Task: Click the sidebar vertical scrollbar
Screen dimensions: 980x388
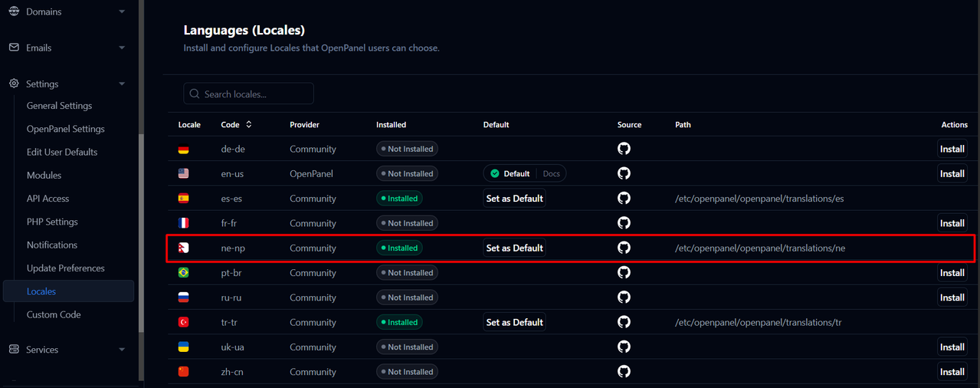Action: [141, 234]
